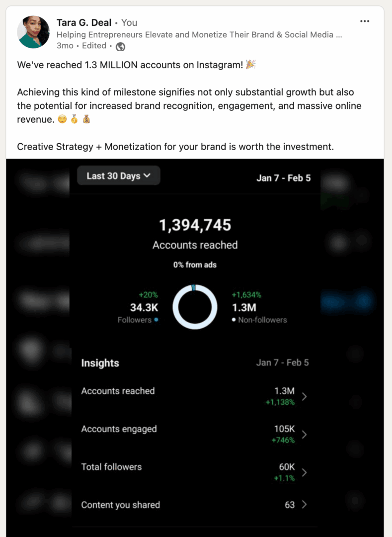
Task: Click the profile headline about helping entrepreneurs
Action: point(199,35)
